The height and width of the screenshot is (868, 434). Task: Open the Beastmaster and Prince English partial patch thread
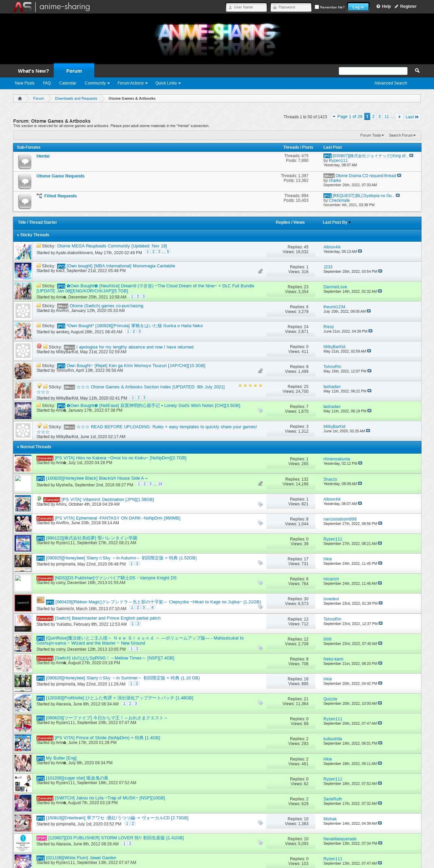point(108,618)
